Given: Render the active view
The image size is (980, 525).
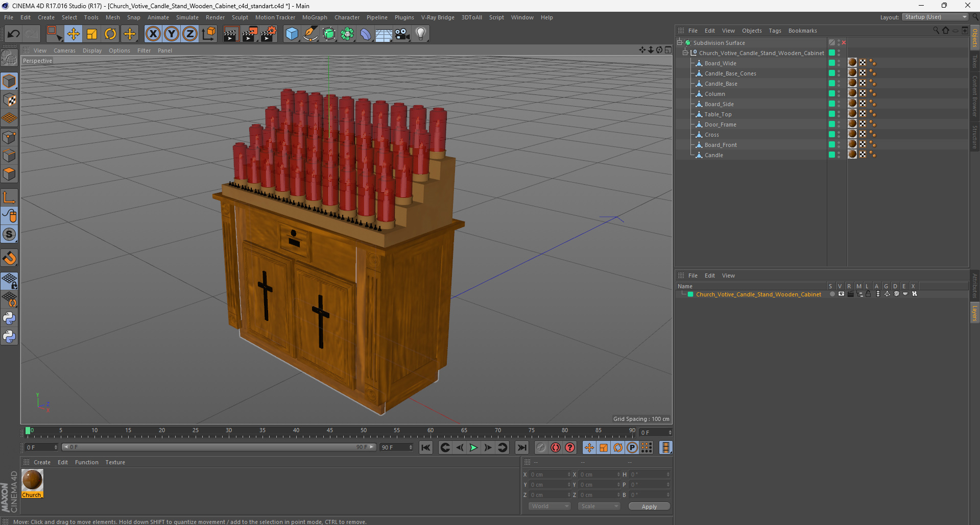Looking at the screenshot, I should click(x=231, y=34).
